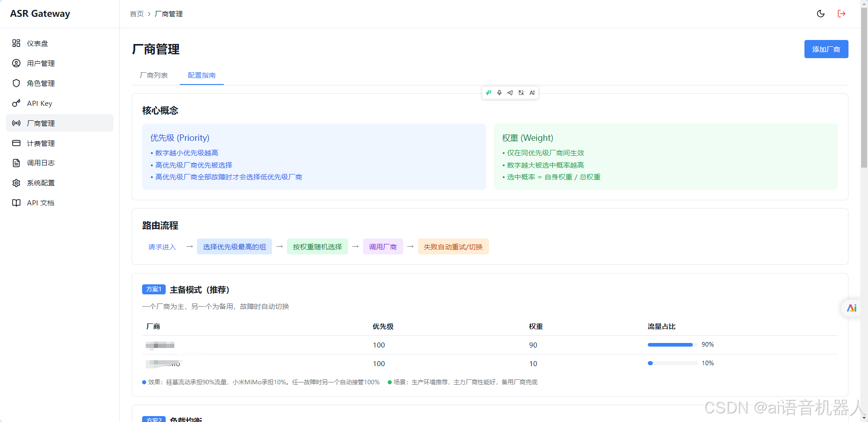This screenshot has height=422, width=868.
Task: Open the 仪表盘 dashboard grid icon
Action: 16,43
